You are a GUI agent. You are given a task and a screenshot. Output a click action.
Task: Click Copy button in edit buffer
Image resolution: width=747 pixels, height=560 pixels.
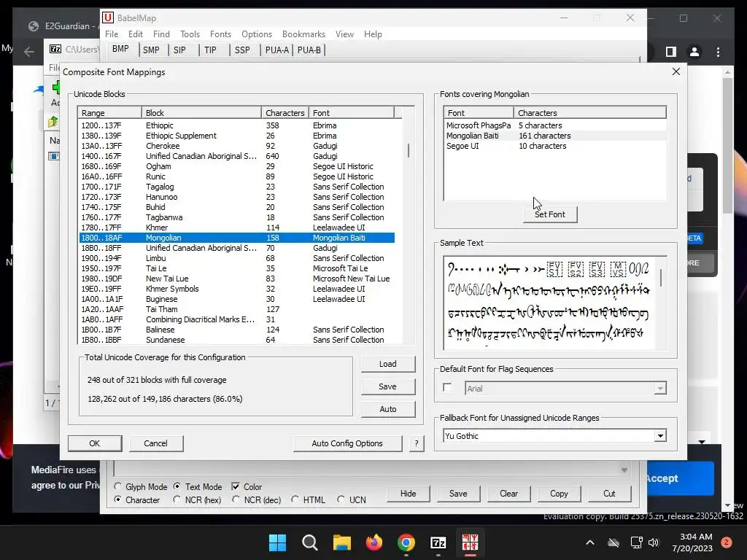point(559,494)
